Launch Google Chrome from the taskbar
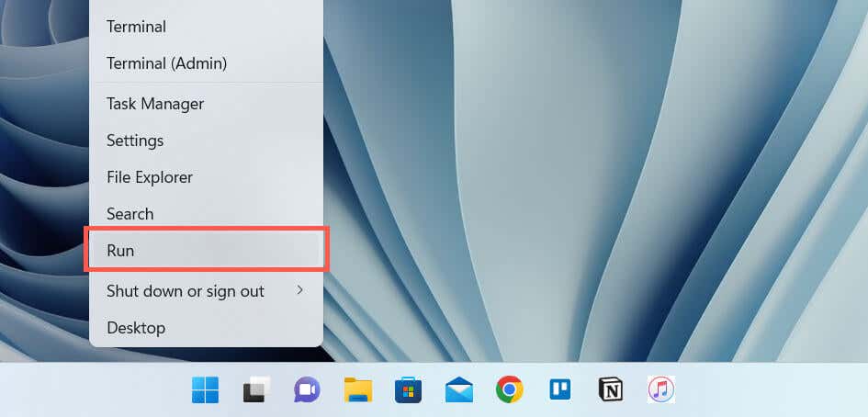868x417 pixels. (509, 389)
